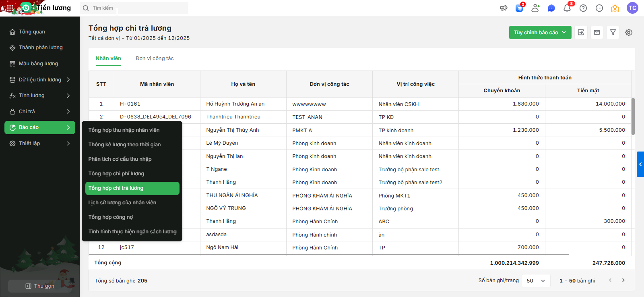Click the 14.000.000 cash amount
The height and width of the screenshot is (297, 644).
tap(610, 104)
